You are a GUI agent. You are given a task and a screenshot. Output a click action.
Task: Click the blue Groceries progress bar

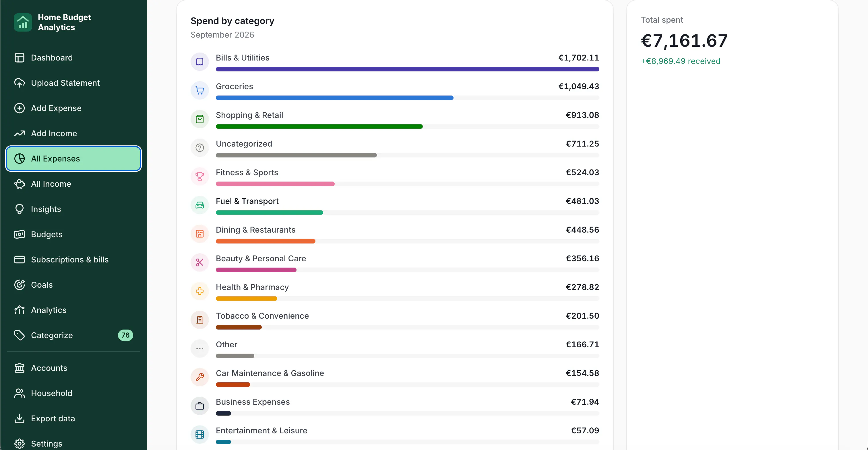[335, 98]
